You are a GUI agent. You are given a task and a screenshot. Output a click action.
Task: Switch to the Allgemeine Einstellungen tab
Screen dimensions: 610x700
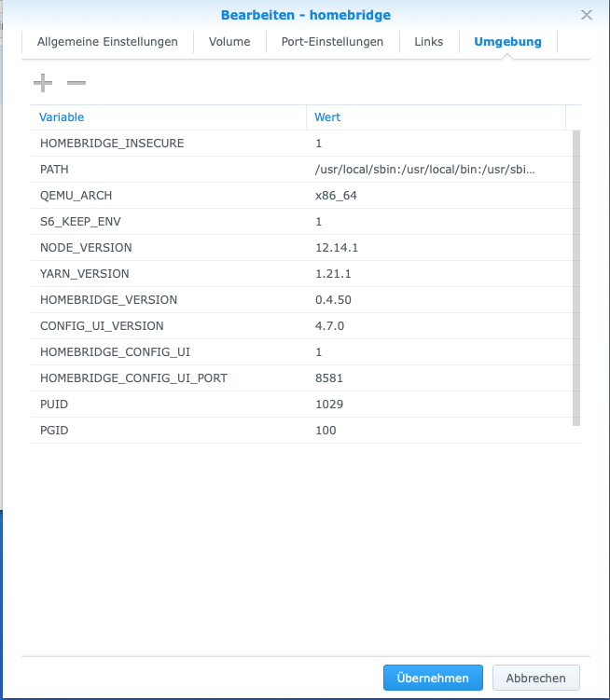pyautogui.click(x=107, y=42)
